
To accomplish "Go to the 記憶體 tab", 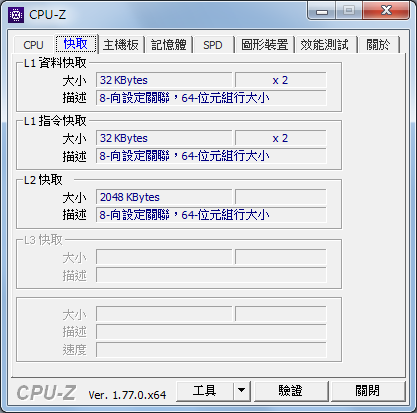I will point(169,45).
